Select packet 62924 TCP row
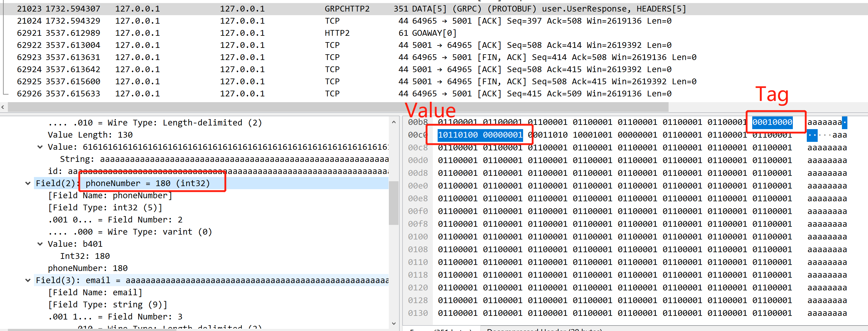 coord(434,69)
